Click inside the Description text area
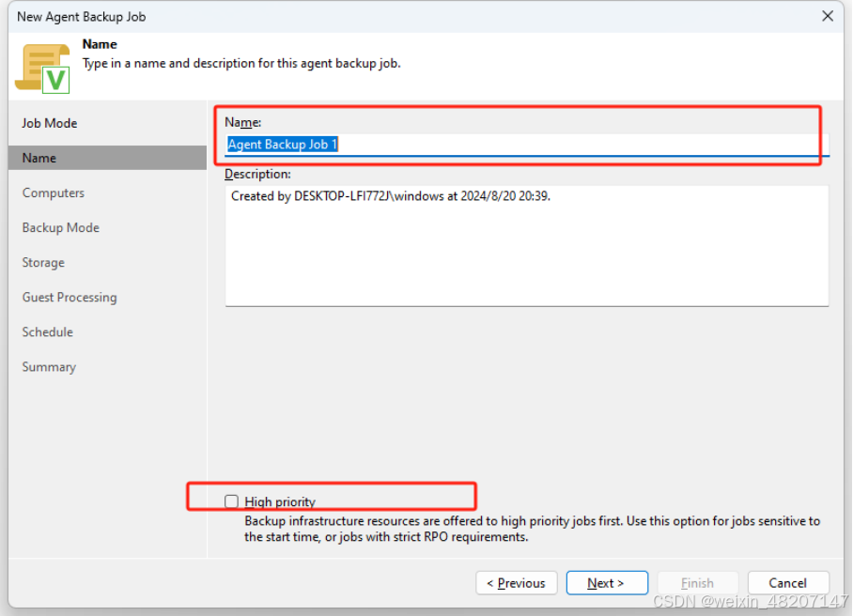This screenshot has height=616, width=853. tap(527, 246)
